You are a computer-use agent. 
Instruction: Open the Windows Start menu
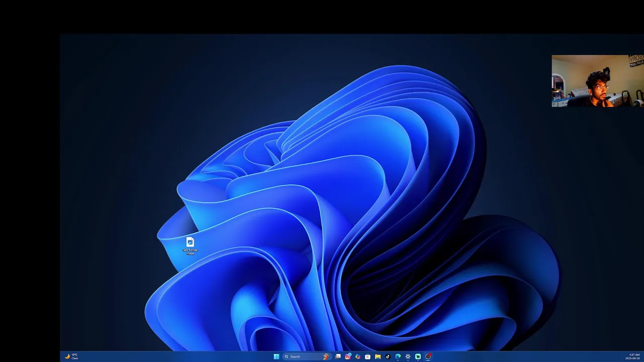(x=276, y=356)
